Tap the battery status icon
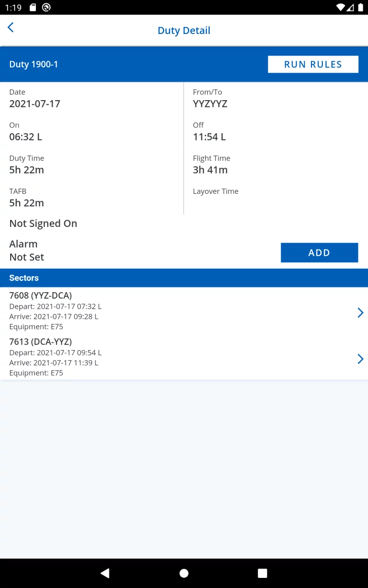The height and width of the screenshot is (588, 368). pos(360,7)
